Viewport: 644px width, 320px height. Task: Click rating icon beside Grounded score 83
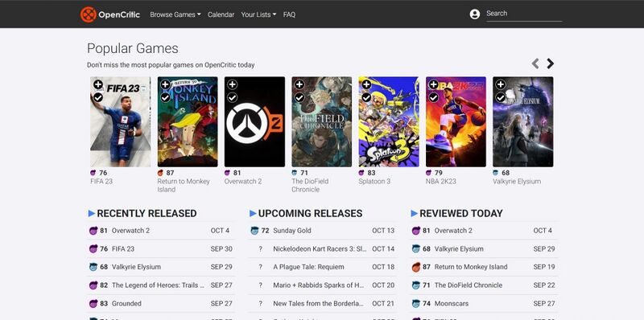coord(93,304)
